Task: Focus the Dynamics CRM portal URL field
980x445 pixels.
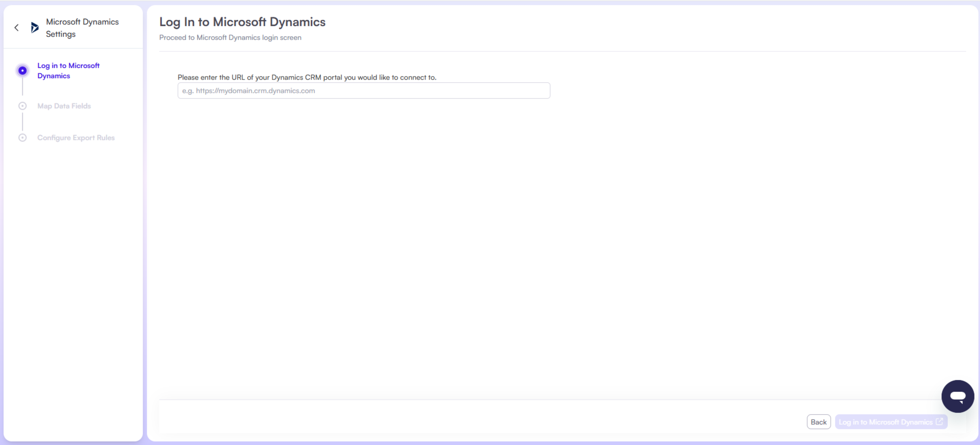Action: coord(363,91)
